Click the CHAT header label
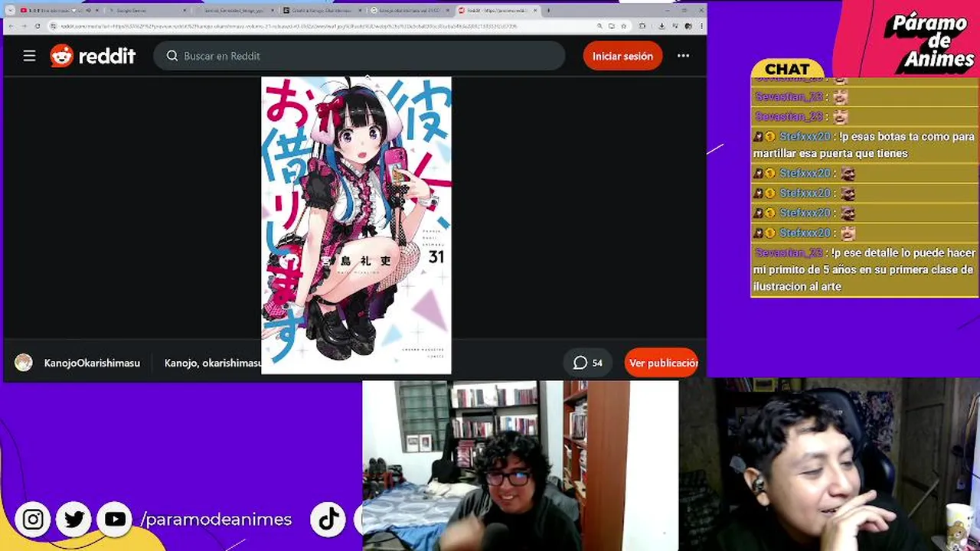 (787, 69)
